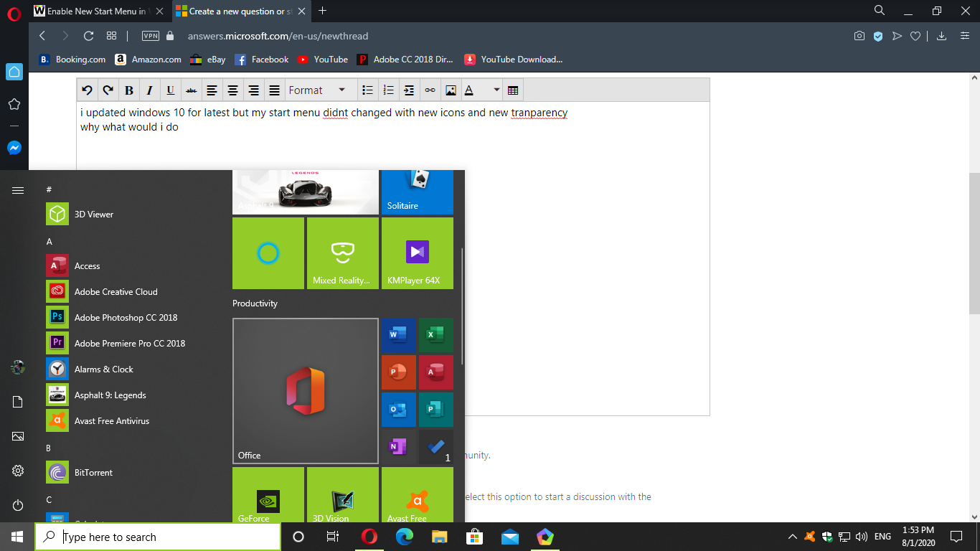This screenshot has width=980, height=551.
Task: Toggle bold formatting
Action: tap(129, 90)
